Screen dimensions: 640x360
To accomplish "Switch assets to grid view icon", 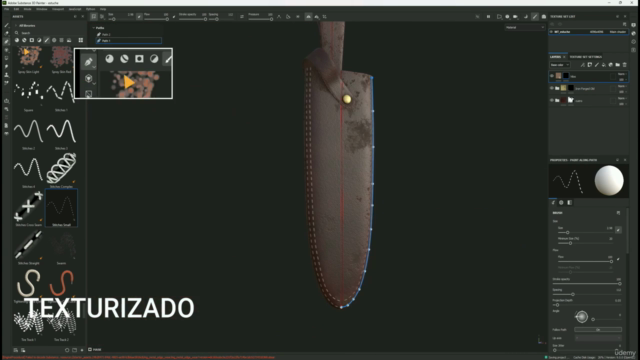I will tap(81, 40).
